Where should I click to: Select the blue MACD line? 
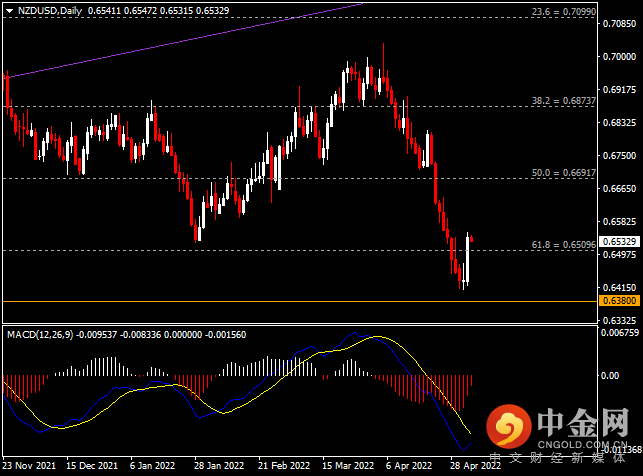pos(353,334)
